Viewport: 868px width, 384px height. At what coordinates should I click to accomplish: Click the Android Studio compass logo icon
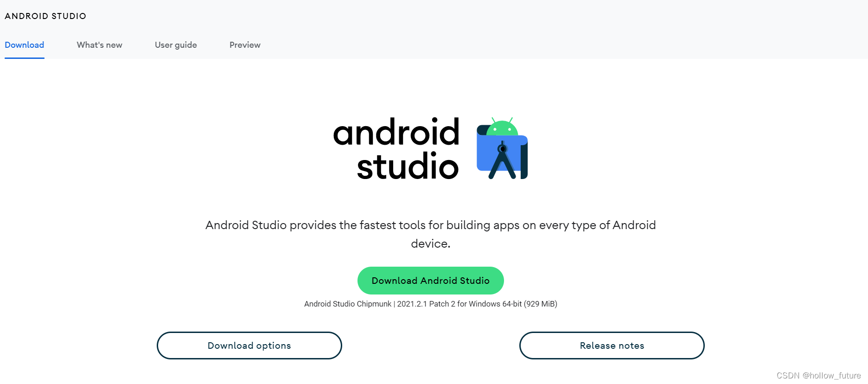502,148
